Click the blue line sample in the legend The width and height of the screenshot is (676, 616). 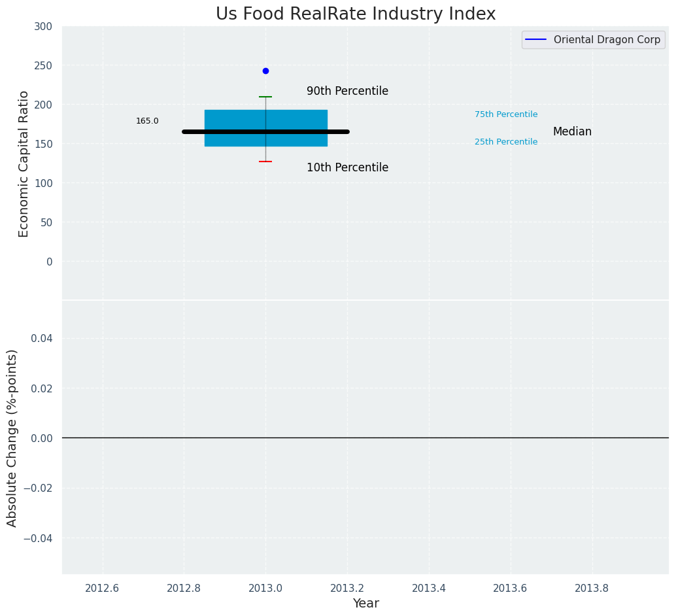point(536,40)
